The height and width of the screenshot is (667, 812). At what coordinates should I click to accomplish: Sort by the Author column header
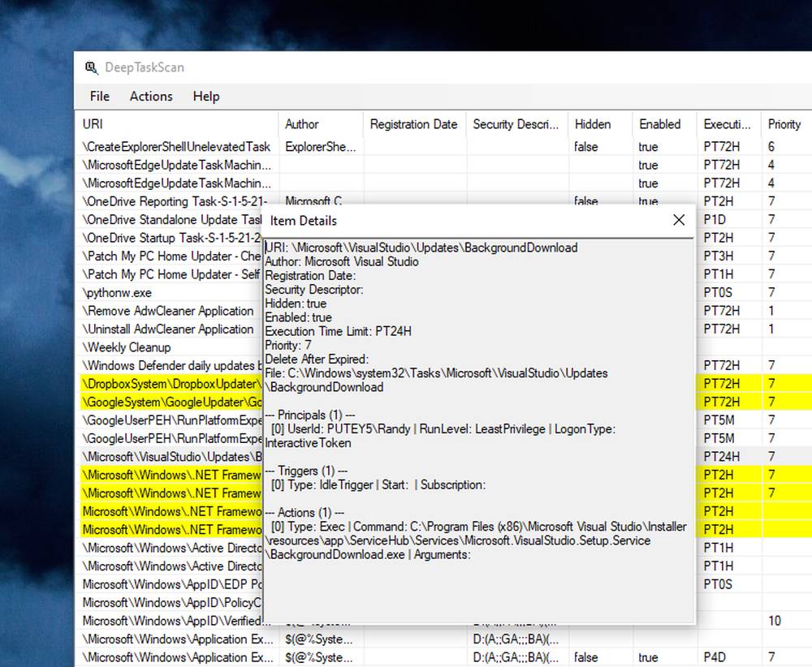point(321,124)
